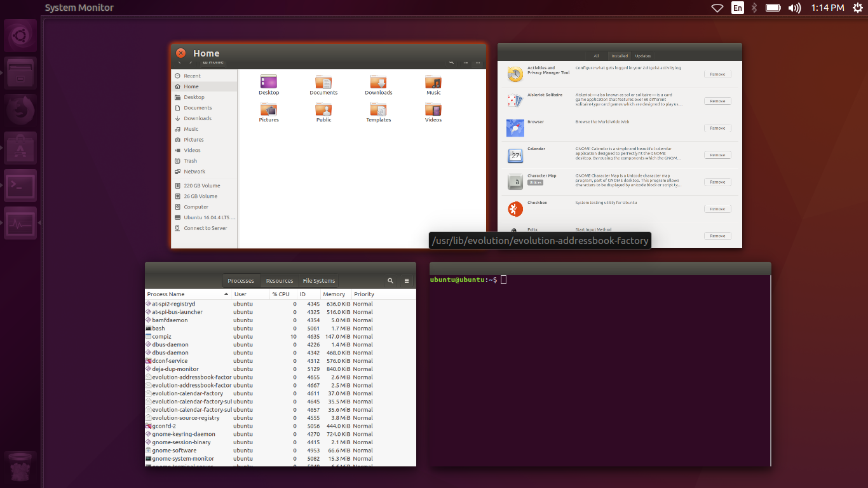Open the Desktop folder icon in Home window
Viewport: 868px width, 488px height.
pyautogui.click(x=269, y=81)
